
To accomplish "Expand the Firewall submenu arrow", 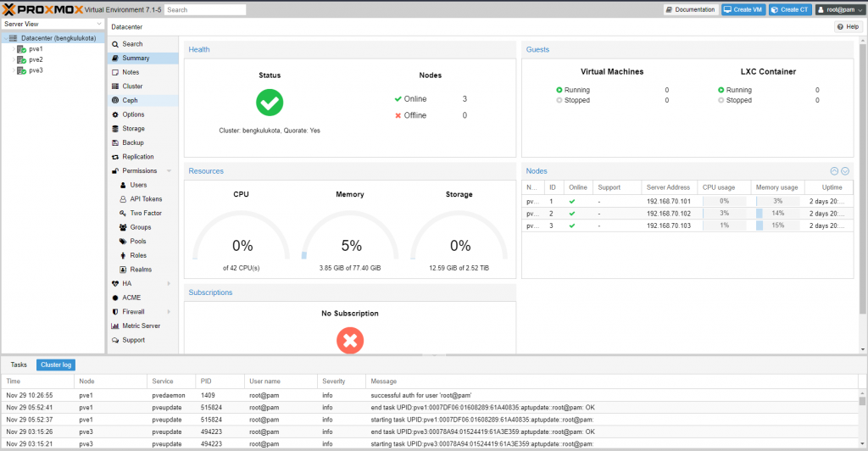I will [169, 312].
